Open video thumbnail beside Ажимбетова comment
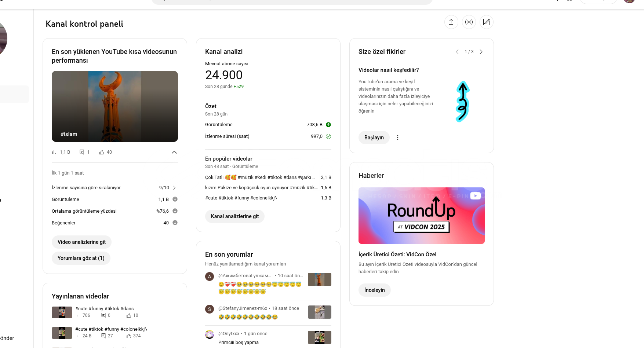 pos(320,279)
